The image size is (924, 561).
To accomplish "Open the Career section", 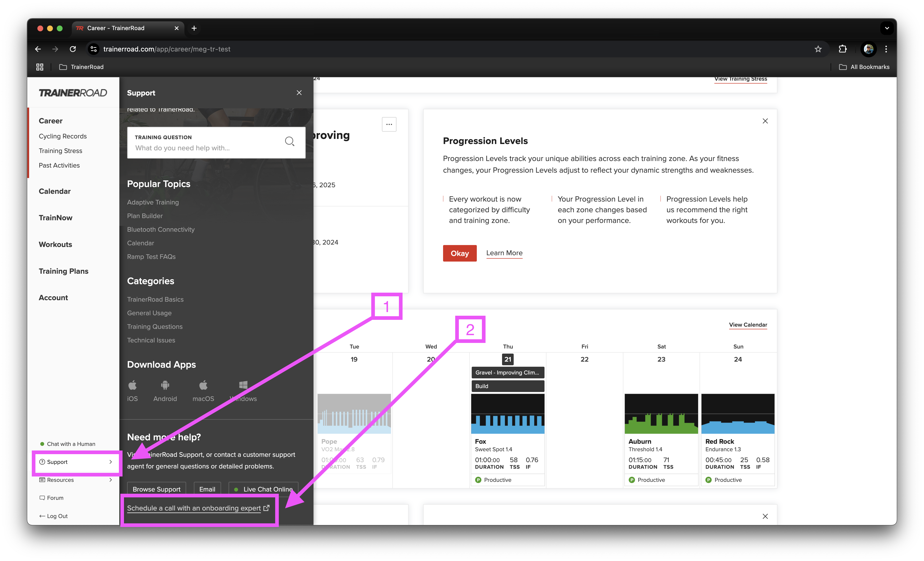I will (x=51, y=121).
